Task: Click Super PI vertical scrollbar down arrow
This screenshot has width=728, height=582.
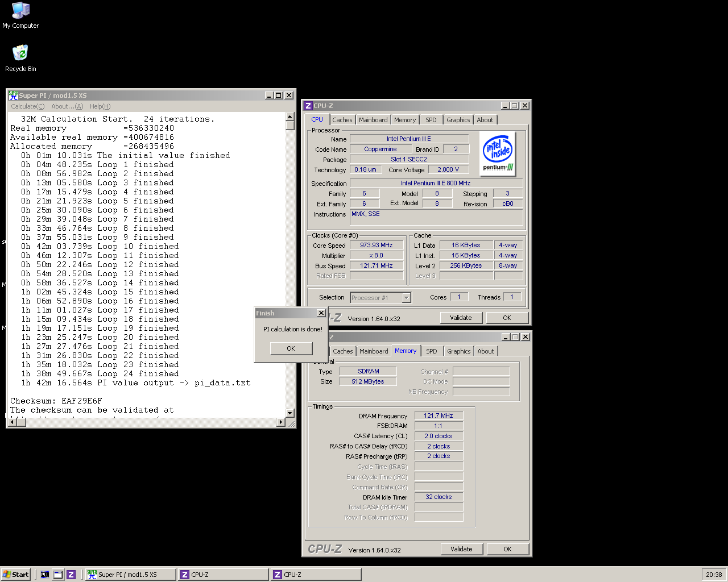Action: pyautogui.click(x=289, y=413)
